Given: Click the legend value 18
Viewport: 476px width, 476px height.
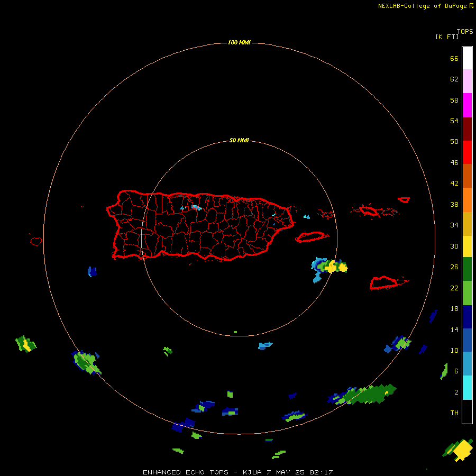Looking at the screenshot, I should tap(454, 309).
